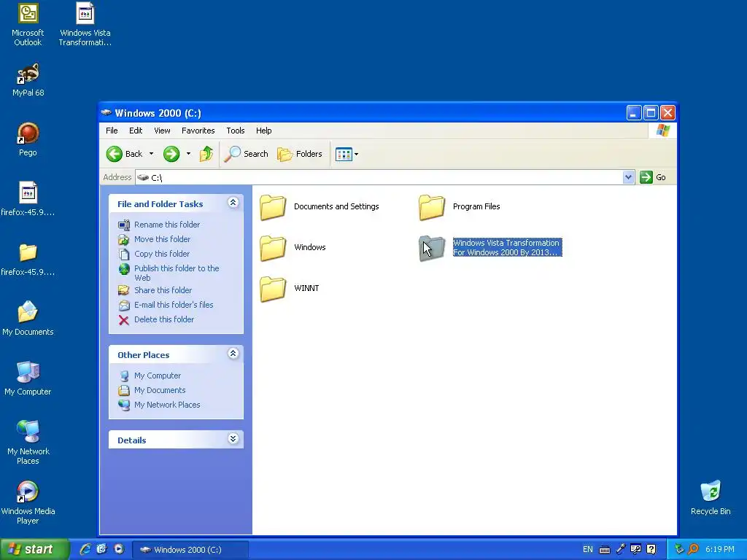The image size is (747, 560).
Task: Go to My Computer in Other Places
Action: (158, 376)
